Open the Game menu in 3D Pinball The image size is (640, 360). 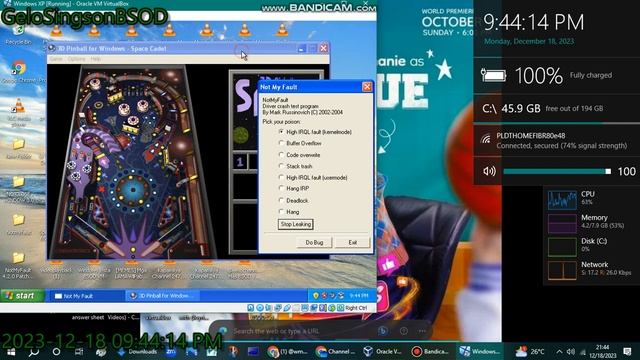point(56,59)
